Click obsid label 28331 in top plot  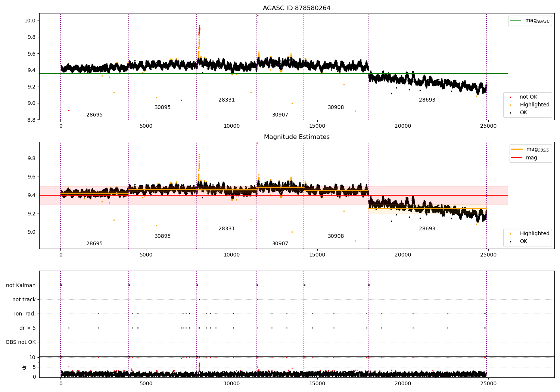(227, 100)
